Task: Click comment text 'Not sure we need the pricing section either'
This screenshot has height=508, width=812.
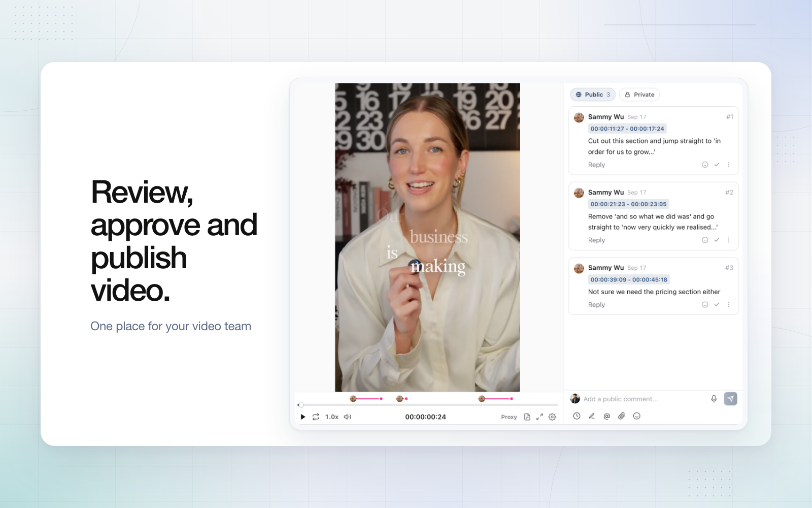Action: point(654,292)
